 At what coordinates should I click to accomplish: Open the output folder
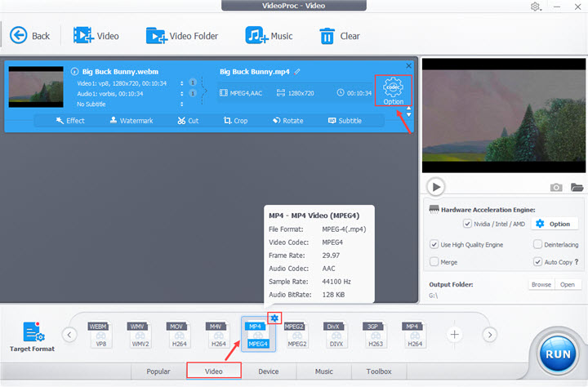pyautogui.click(x=568, y=284)
